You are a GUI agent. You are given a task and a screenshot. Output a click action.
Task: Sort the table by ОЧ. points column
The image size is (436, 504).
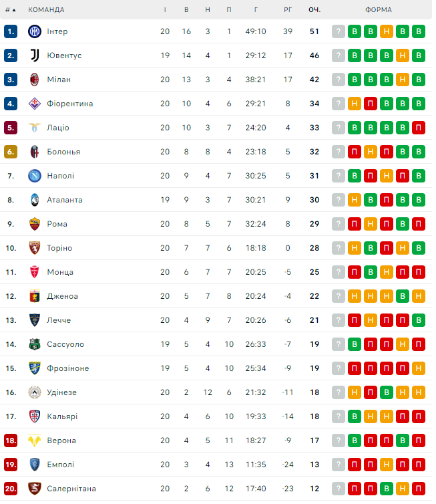[314, 10]
